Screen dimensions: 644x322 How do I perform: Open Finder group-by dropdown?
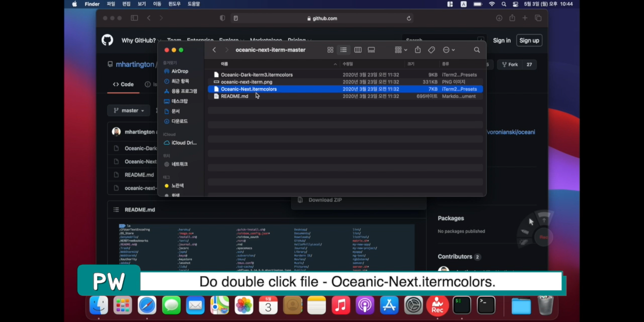pos(401,50)
